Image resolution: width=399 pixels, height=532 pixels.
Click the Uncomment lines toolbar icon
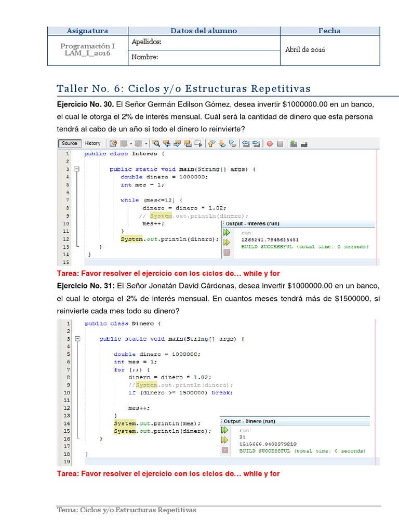tap(304, 144)
